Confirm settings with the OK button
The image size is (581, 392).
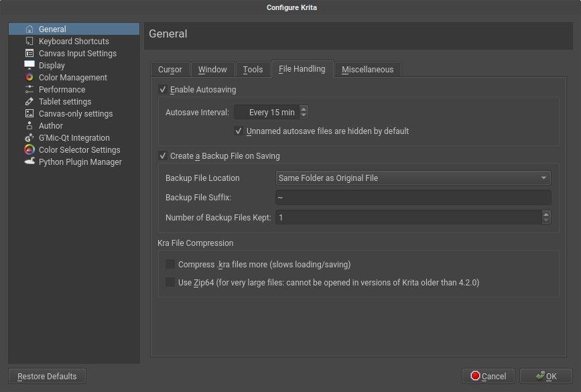tap(546, 376)
